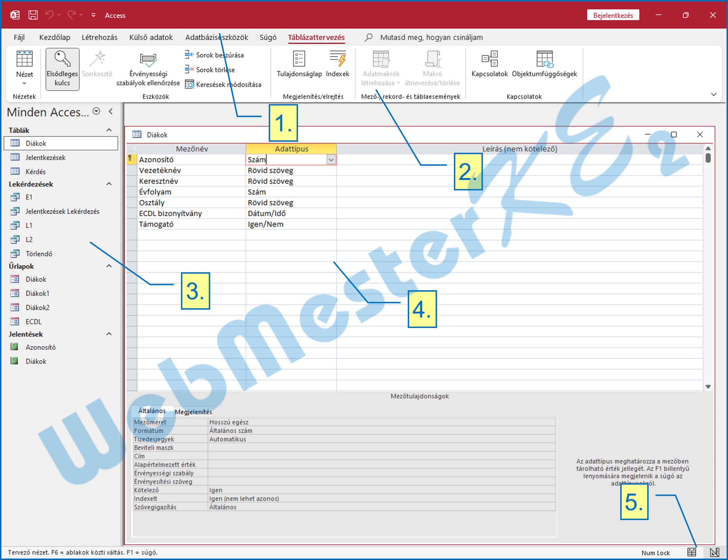The width and height of the screenshot is (728, 560).
Task: Click Érvényességi szabályok ellenőrzése icon
Action: pos(148,60)
